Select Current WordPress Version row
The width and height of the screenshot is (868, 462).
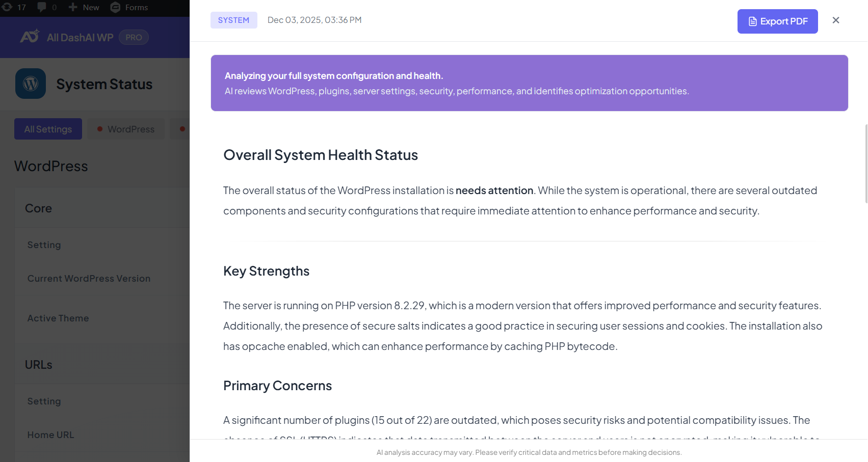(x=89, y=279)
